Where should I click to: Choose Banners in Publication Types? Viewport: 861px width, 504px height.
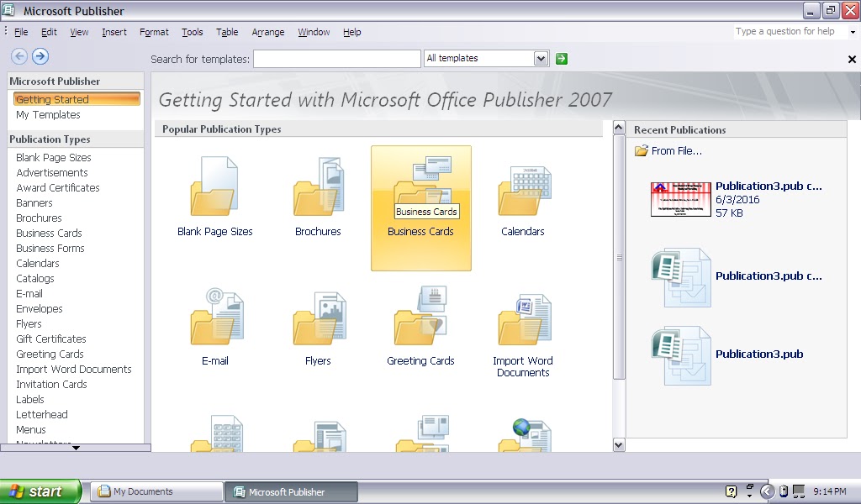coord(34,203)
